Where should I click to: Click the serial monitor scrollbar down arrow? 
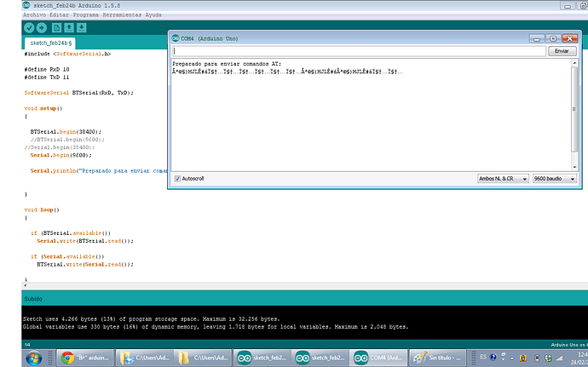(x=574, y=167)
